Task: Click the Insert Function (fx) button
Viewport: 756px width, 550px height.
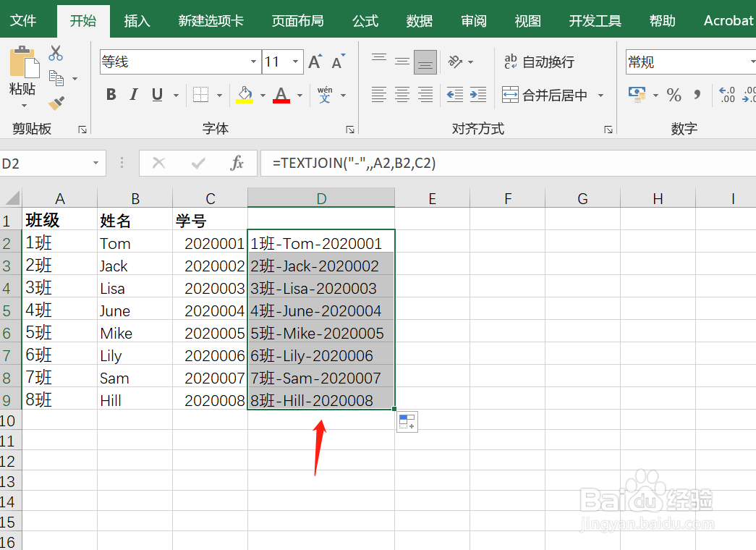Action: point(237,163)
